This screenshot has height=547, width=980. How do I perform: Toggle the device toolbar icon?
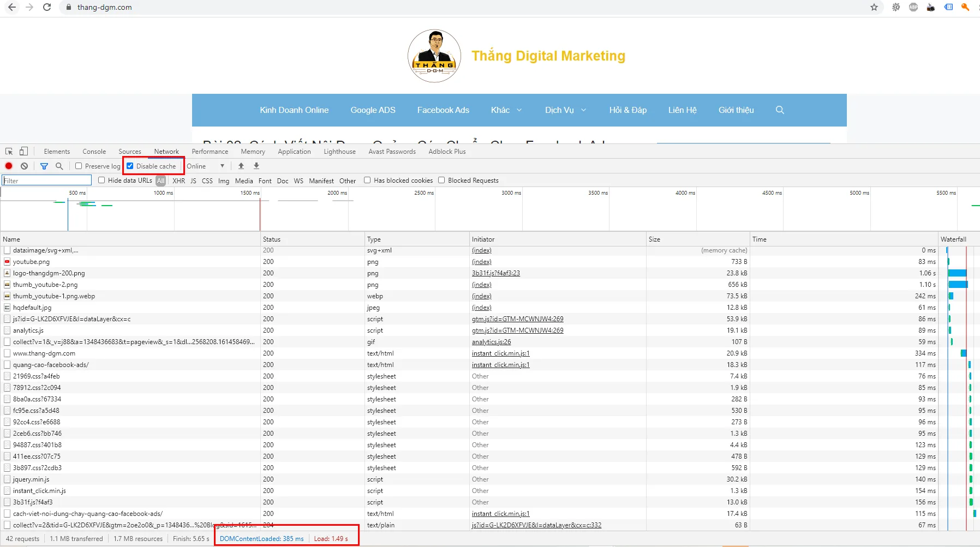click(x=23, y=152)
